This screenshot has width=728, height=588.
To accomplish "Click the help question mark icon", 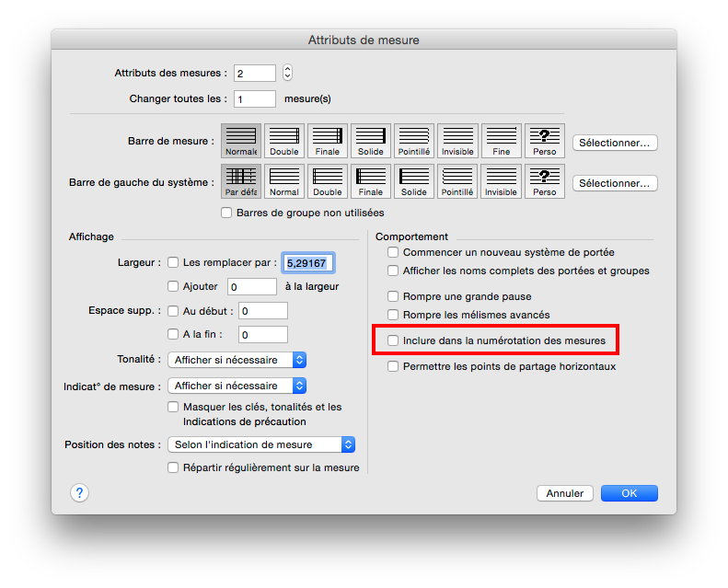I will coord(79,492).
